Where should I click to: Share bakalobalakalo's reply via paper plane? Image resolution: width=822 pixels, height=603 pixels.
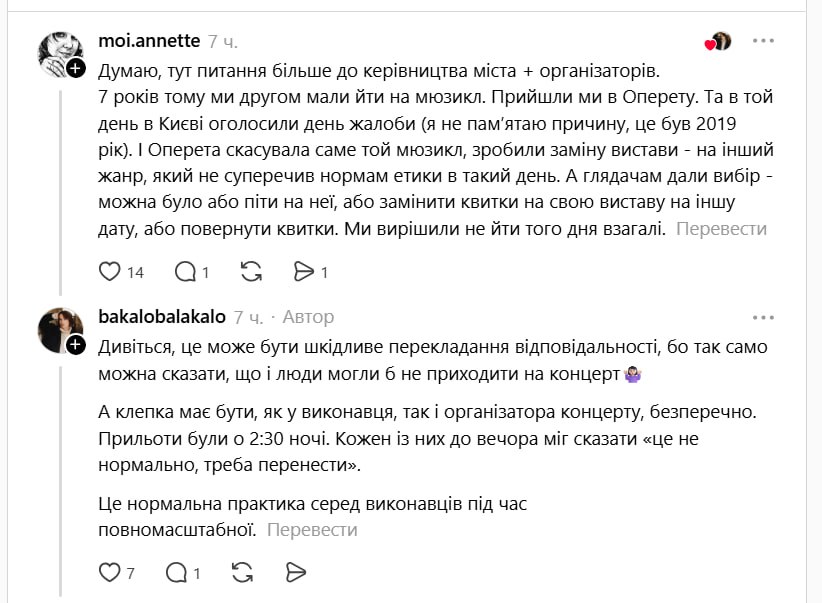pos(295,572)
